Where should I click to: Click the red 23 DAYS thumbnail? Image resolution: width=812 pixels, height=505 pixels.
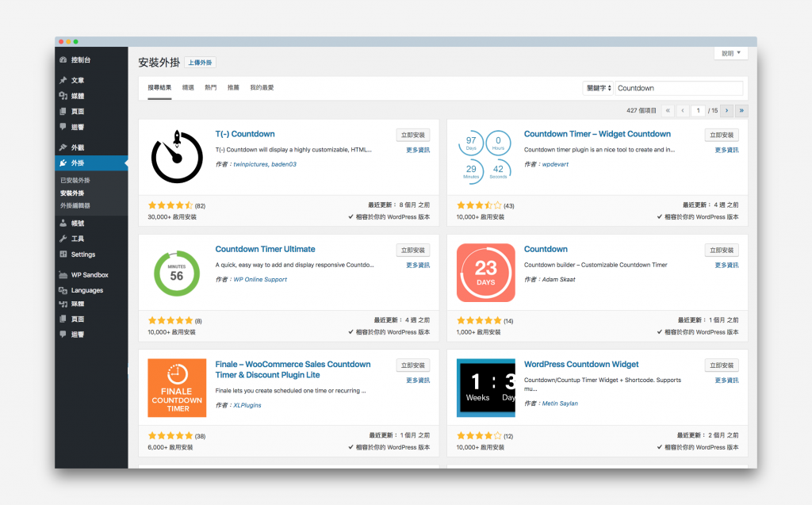click(x=486, y=273)
